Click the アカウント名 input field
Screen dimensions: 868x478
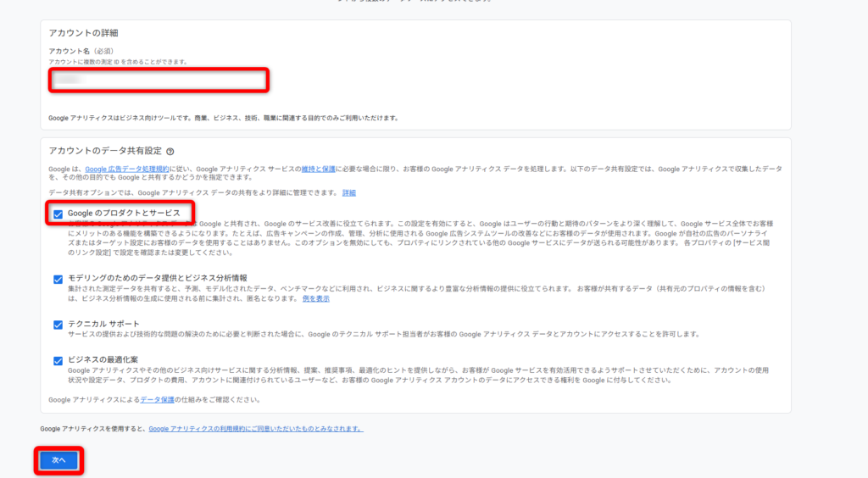pyautogui.click(x=159, y=81)
